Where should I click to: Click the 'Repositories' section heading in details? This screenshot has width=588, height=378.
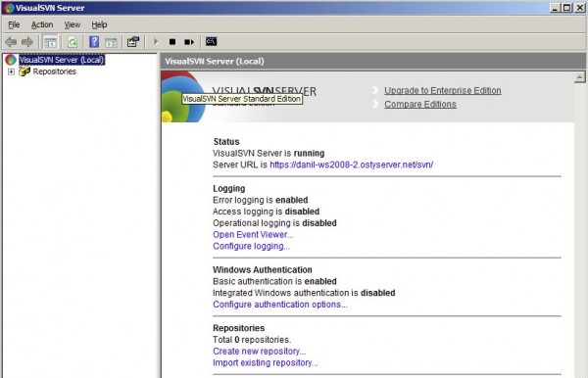(238, 328)
